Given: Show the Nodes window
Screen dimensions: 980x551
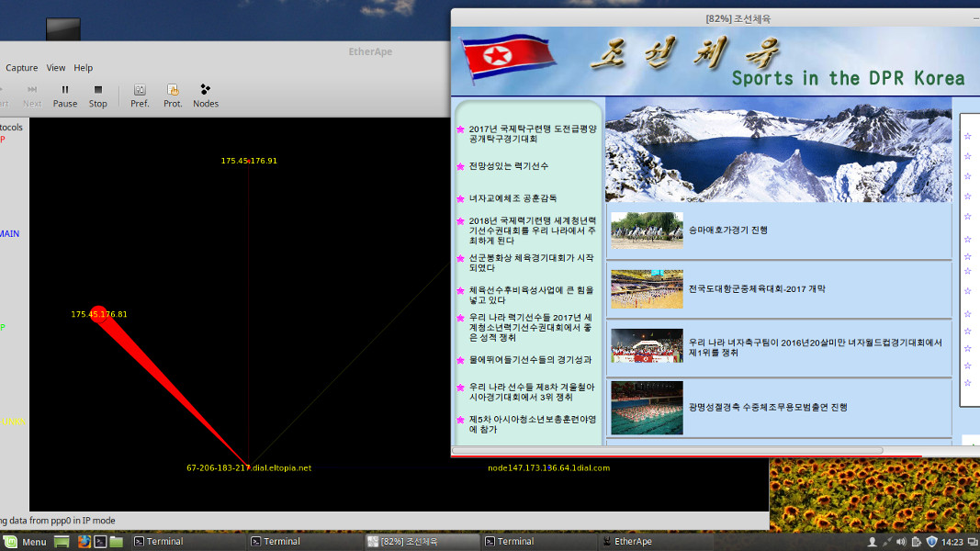Looking at the screenshot, I should (x=206, y=95).
